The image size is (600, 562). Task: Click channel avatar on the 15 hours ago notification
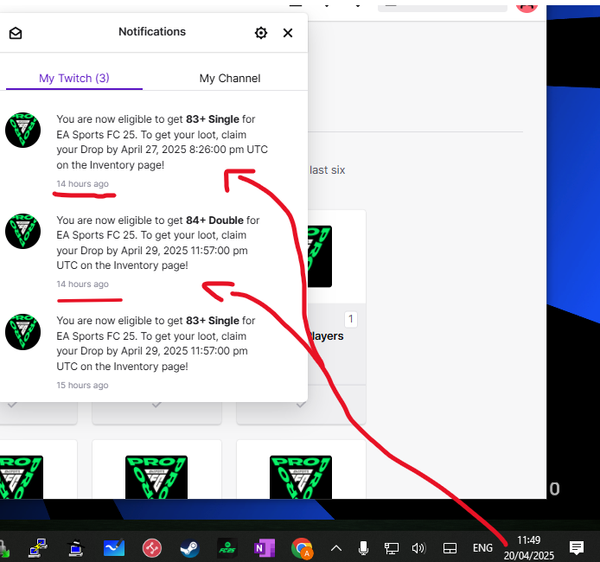pyautogui.click(x=23, y=332)
